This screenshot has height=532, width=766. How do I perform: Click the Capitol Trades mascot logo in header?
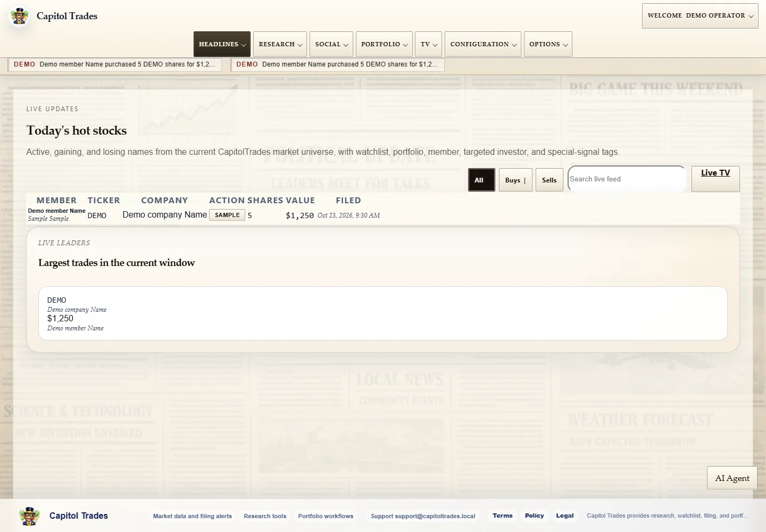pos(20,16)
